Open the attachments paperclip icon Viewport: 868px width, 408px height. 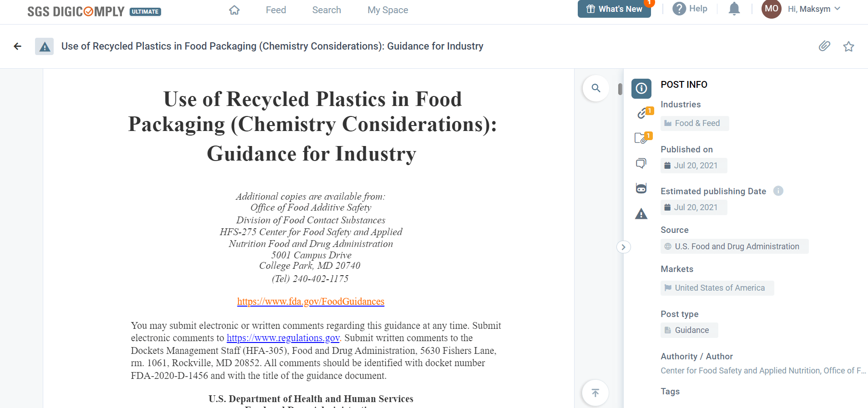pos(824,46)
